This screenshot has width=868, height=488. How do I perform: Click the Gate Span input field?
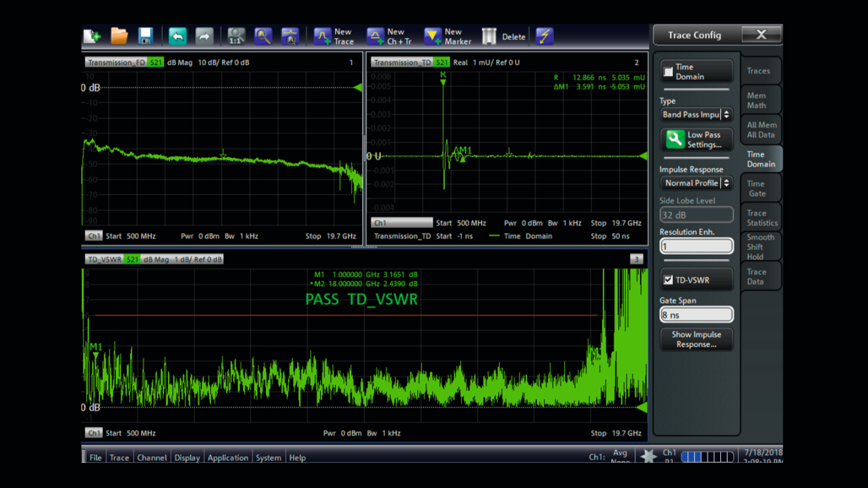click(696, 314)
